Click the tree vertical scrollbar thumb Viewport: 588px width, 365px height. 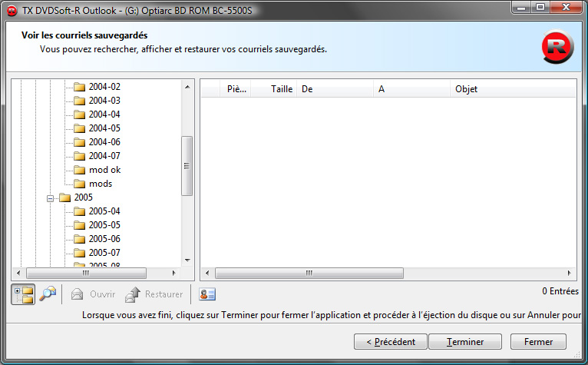(187, 166)
